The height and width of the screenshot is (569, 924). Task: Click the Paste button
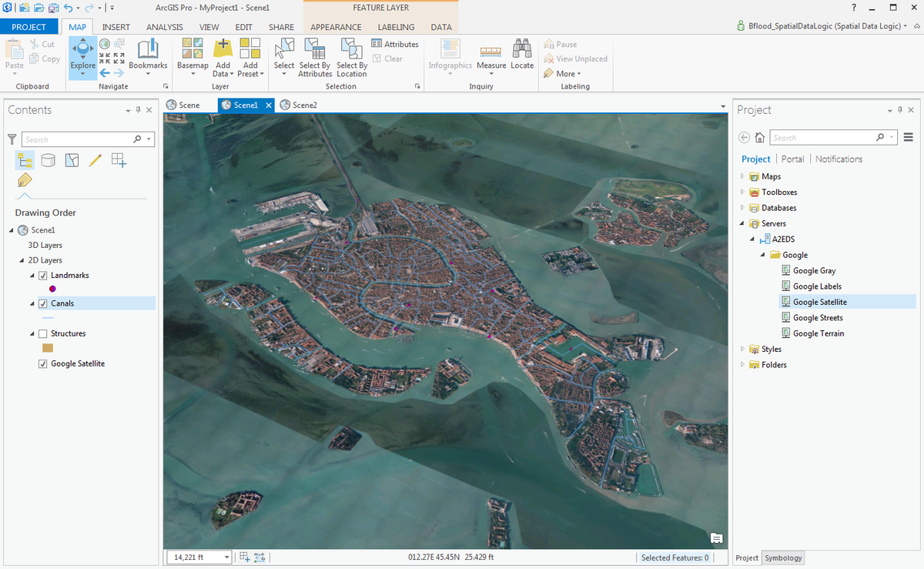[15, 56]
